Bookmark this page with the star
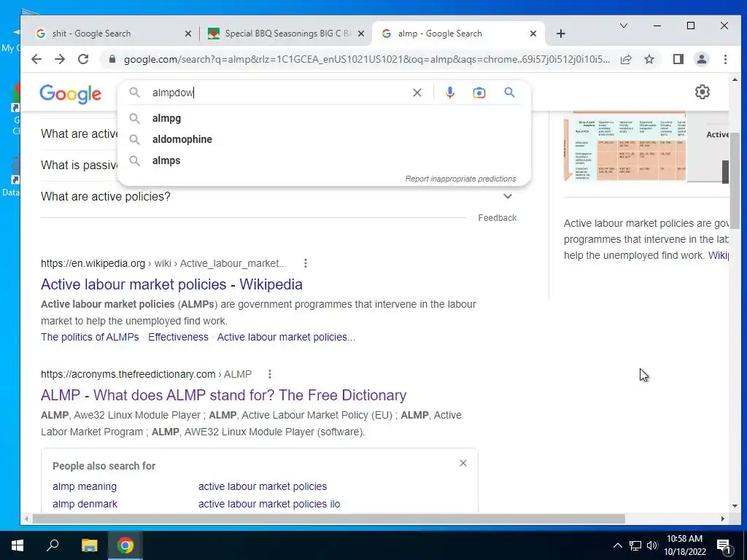The width and height of the screenshot is (747, 560). [649, 59]
